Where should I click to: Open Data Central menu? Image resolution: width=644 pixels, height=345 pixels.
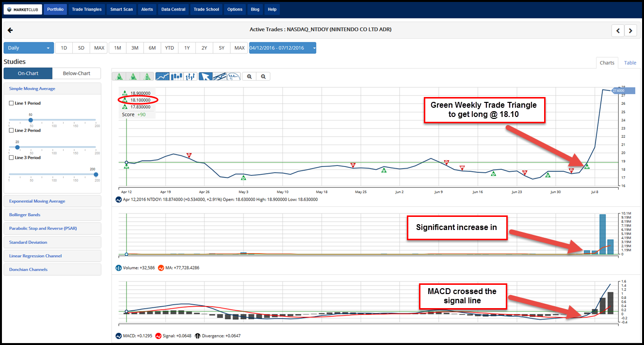click(173, 9)
